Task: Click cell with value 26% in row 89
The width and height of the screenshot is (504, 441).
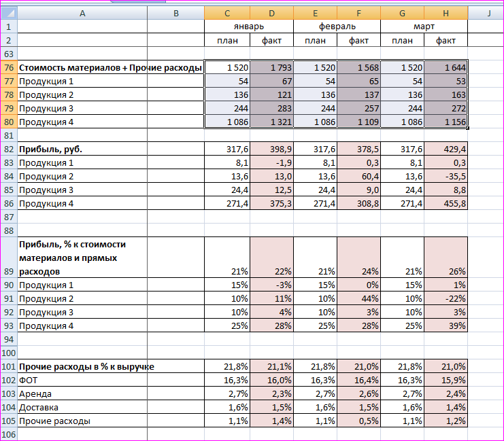Action: click(446, 258)
